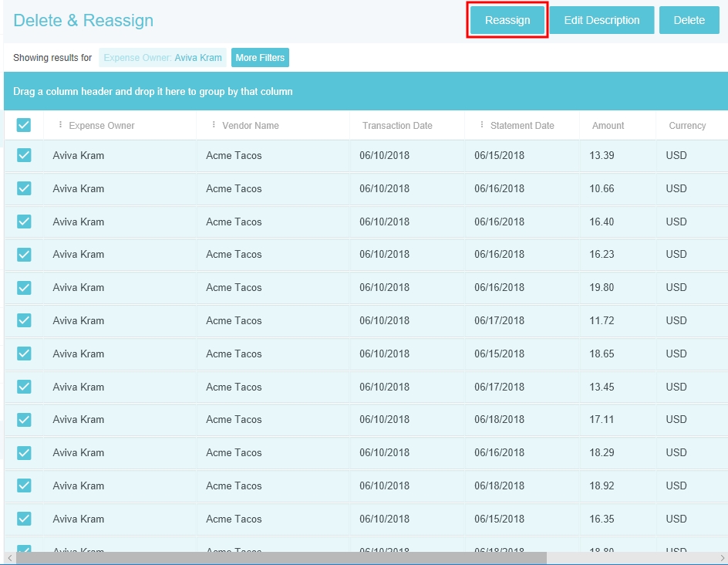Click the Edit Description button
This screenshot has height=565, width=728.
(x=602, y=20)
